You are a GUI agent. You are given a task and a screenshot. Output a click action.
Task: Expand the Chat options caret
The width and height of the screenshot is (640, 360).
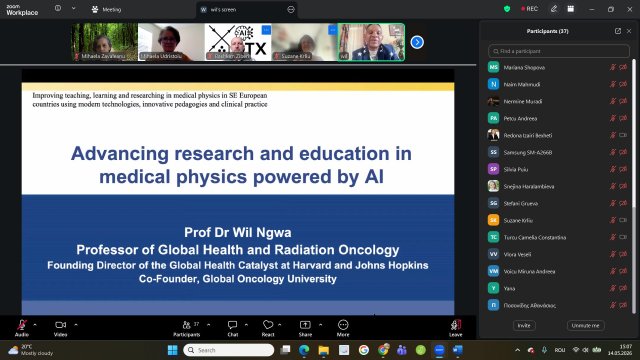click(246, 324)
